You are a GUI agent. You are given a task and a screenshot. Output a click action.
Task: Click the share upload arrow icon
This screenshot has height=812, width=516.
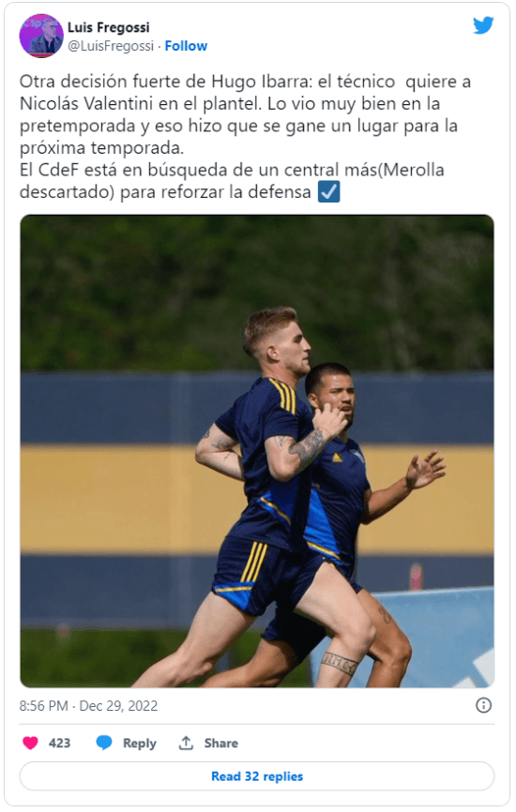[186, 743]
